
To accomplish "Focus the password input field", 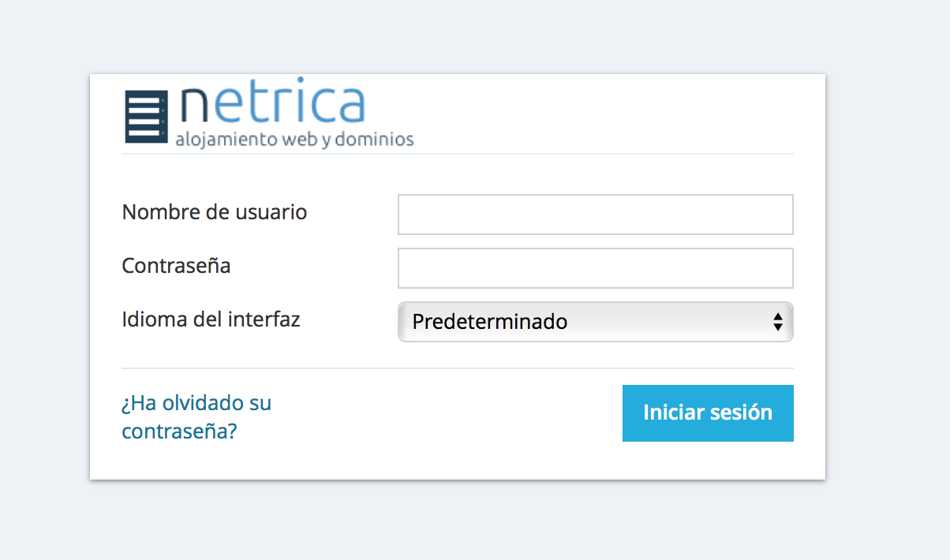I will (595, 269).
